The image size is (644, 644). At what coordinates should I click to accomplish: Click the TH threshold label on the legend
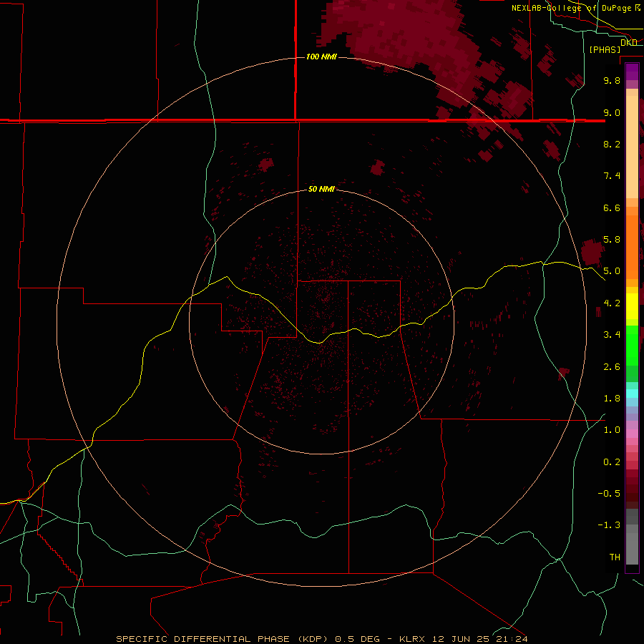615,557
